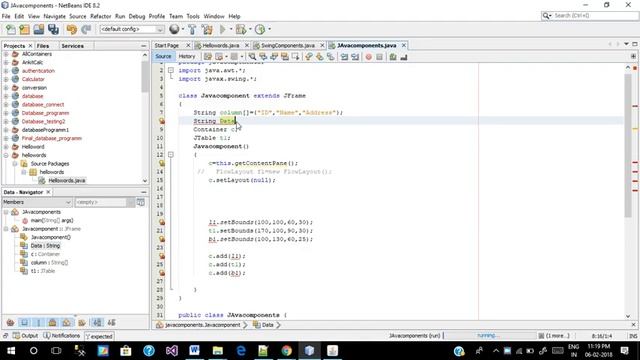Open File Explorer from the taskbar
Screen dimensions: 640x360
[x=218, y=351]
